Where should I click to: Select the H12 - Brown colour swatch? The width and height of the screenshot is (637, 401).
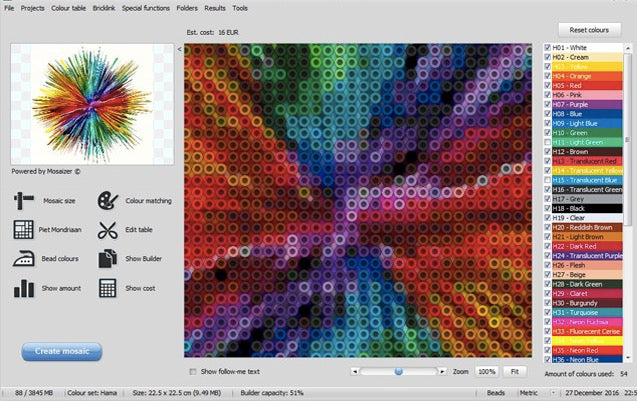(x=587, y=152)
